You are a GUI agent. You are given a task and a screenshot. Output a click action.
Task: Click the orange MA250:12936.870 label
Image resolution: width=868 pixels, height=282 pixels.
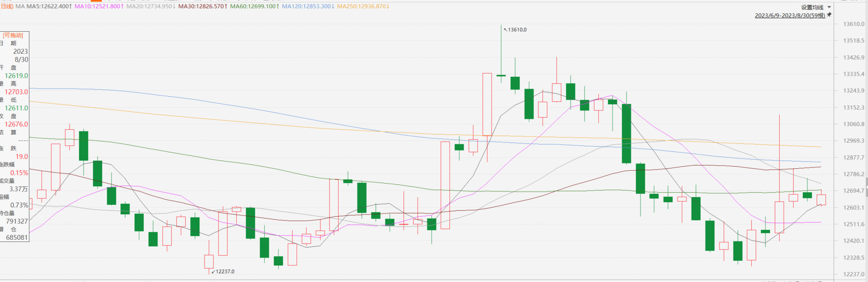tap(363, 6)
